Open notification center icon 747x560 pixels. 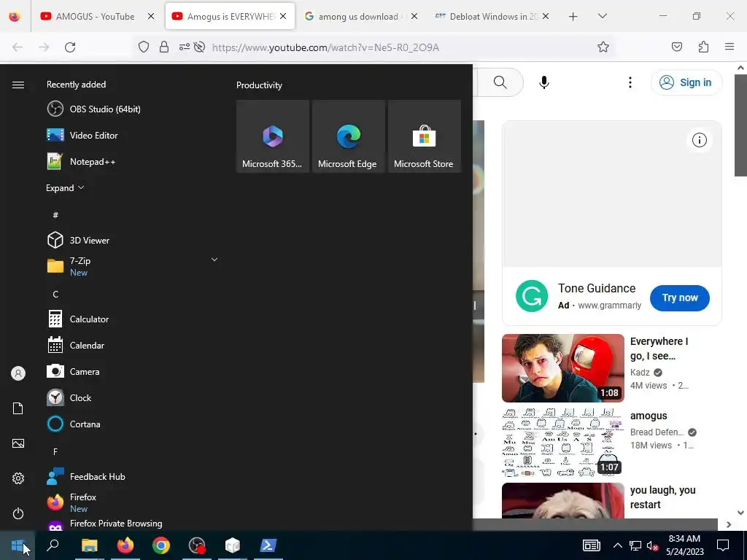(x=723, y=545)
